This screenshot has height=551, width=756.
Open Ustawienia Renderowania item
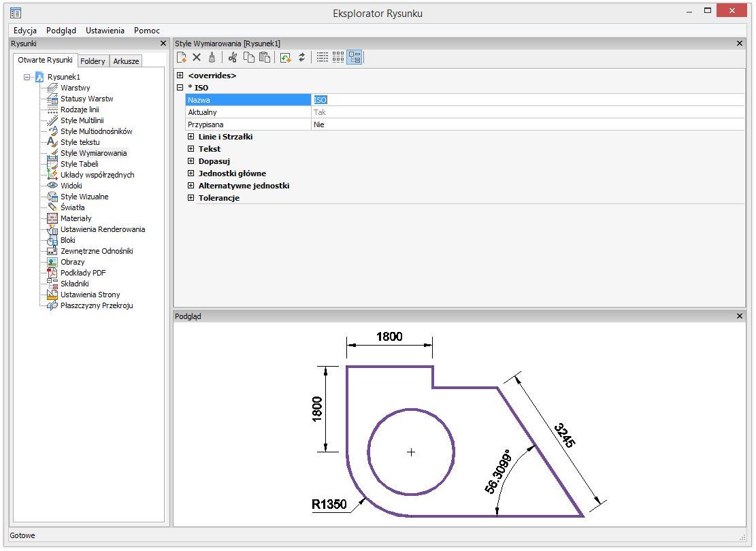[103, 229]
